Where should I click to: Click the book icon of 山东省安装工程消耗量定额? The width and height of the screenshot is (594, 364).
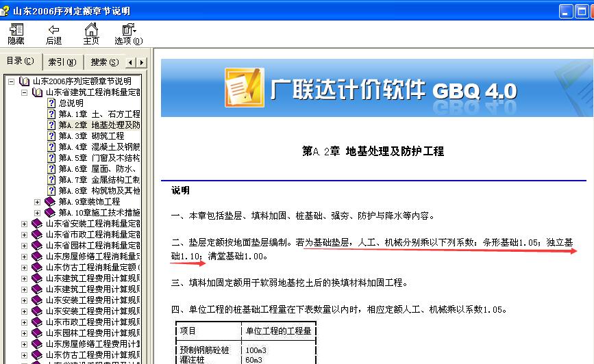(x=37, y=224)
